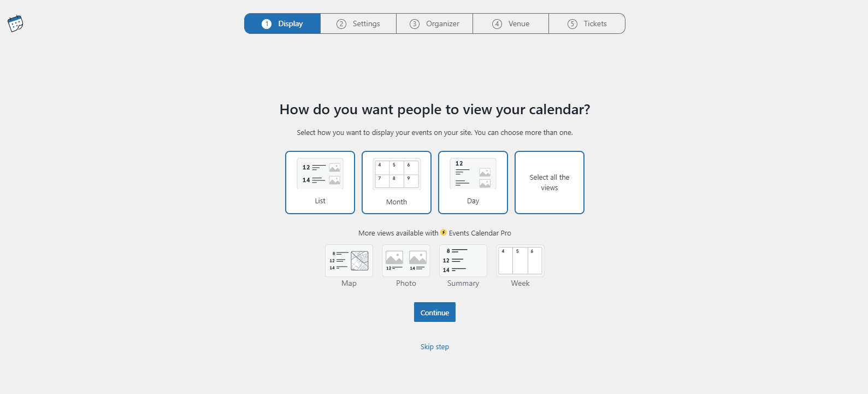Select the Month view grid icon
Image resolution: width=868 pixels, height=394 pixels.
point(397,174)
